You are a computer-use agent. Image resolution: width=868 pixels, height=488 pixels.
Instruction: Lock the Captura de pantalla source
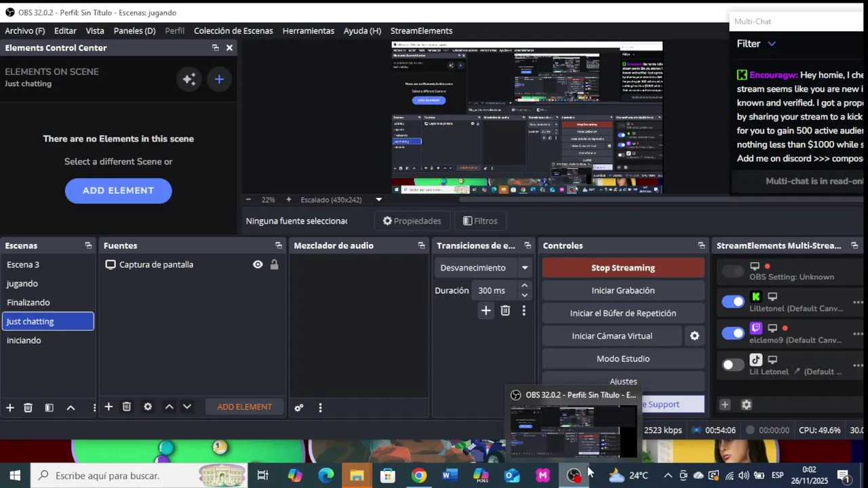[274, 264]
